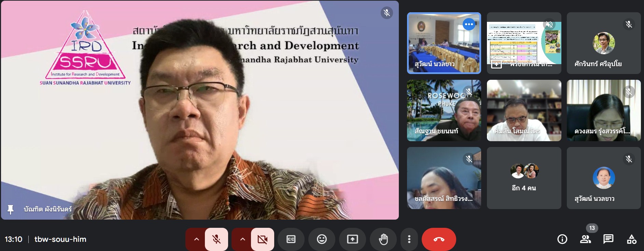Raise hand in the meeting
Image resolution: width=644 pixels, height=251 pixels.
383,239
